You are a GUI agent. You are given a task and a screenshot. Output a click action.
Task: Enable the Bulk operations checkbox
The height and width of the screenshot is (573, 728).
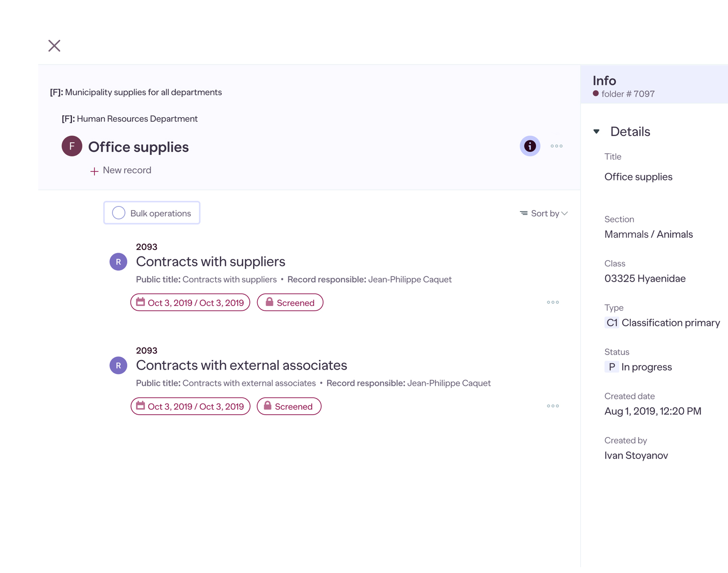pos(119,213)
